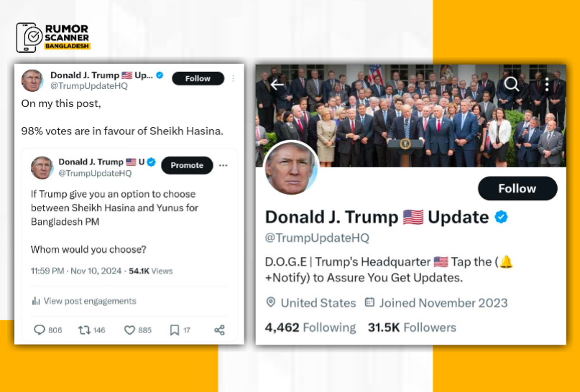Open the three-dot menu on profile header
Viewport: 580px width, 392px height.
coord(547,84)
